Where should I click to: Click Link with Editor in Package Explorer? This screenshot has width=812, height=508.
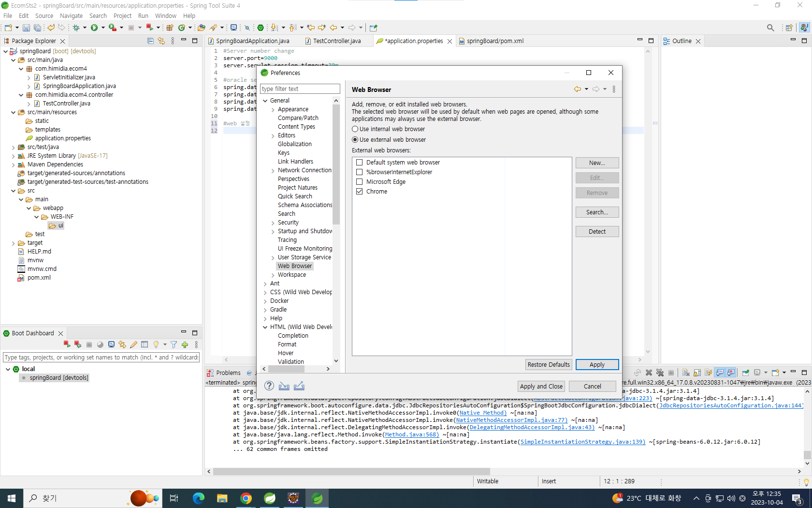(x=161, y=41)
